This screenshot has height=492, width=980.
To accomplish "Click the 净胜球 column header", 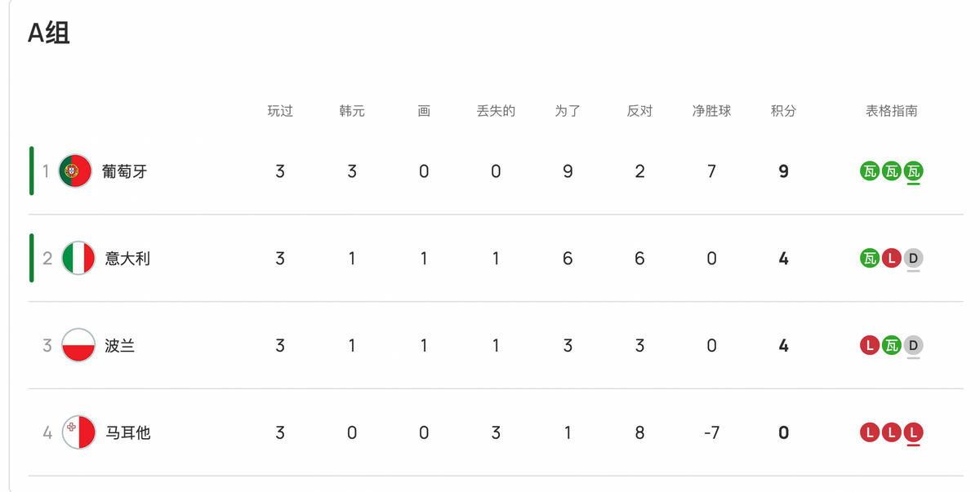I will coord(711,111).
